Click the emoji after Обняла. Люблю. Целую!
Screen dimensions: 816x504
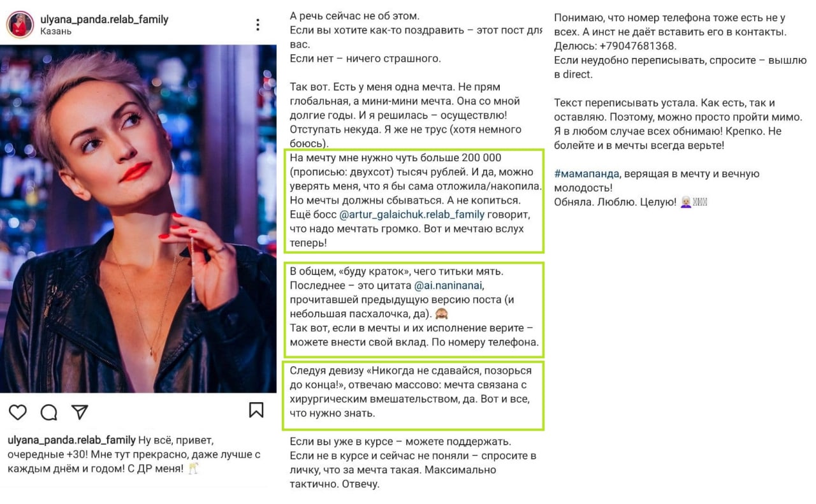(687, 202)
